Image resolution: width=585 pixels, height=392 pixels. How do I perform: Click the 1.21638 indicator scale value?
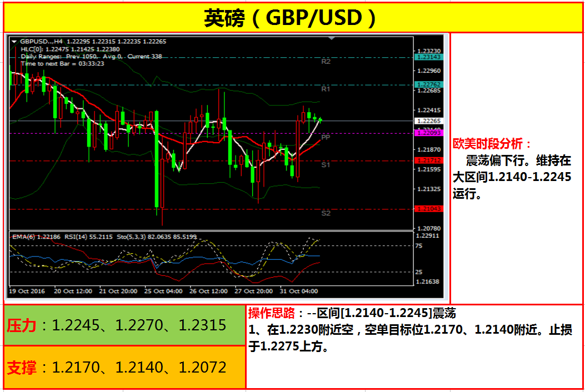click(428, 282)
